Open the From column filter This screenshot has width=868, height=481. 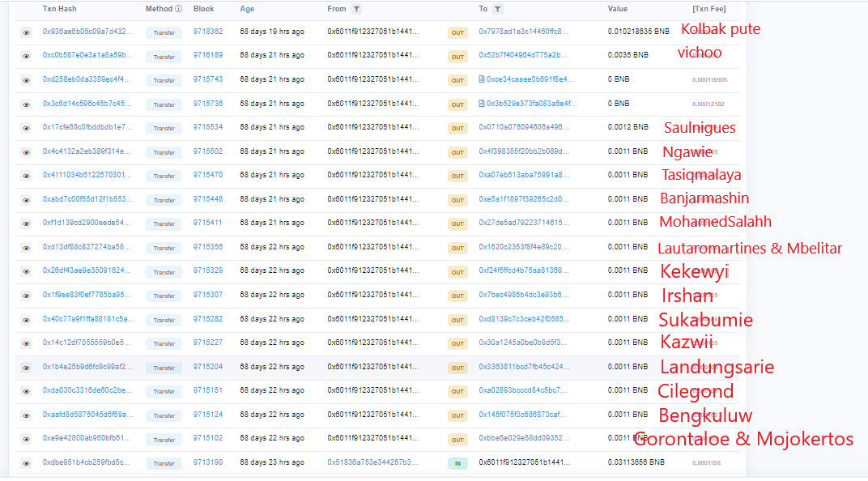coord(356,9)
